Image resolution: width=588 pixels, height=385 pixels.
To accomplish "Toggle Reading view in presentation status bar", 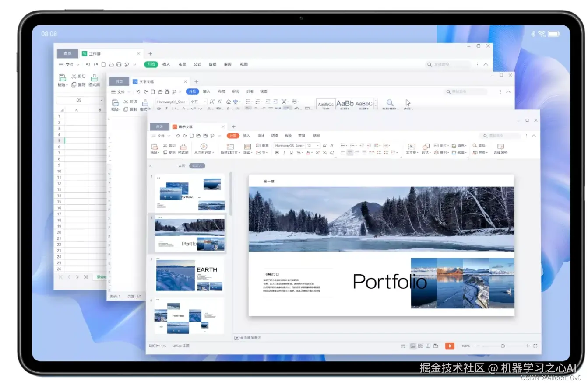I will [428, 346].
